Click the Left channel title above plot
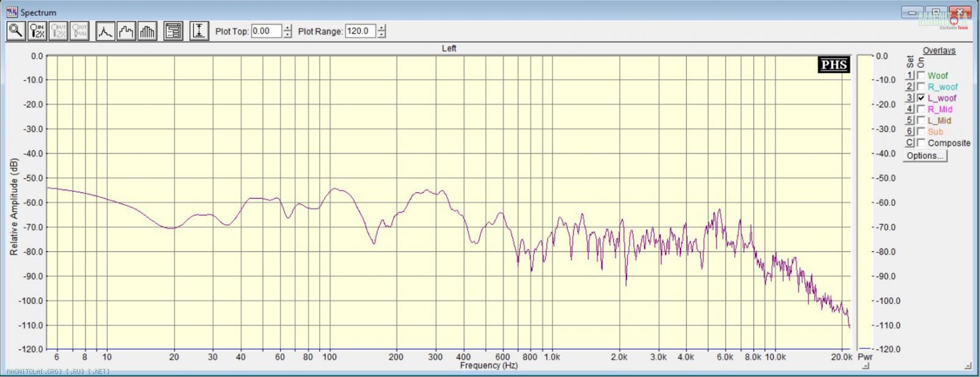This screenshot has height=377, width=980. [x=449, y=48]
